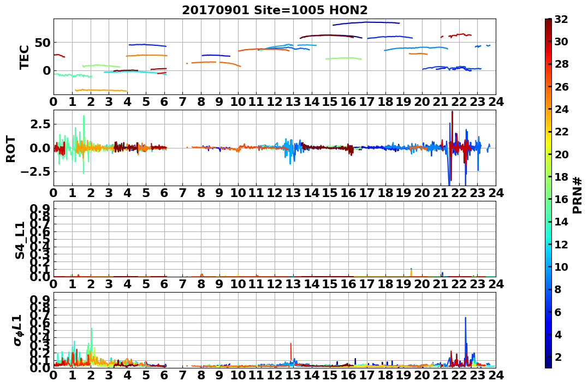Click the colorbar tick label "18"

[x=561, y=177]
